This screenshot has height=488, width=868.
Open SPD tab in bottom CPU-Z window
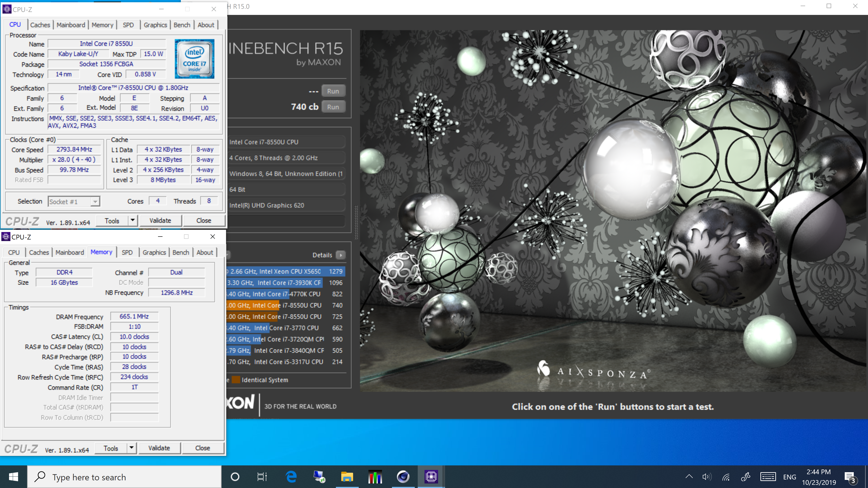coord(127,252)
